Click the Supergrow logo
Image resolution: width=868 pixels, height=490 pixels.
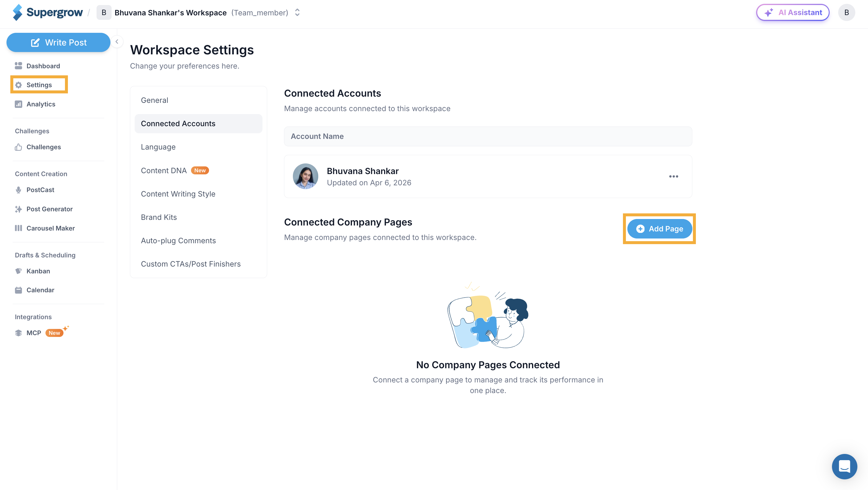[48, 12]
